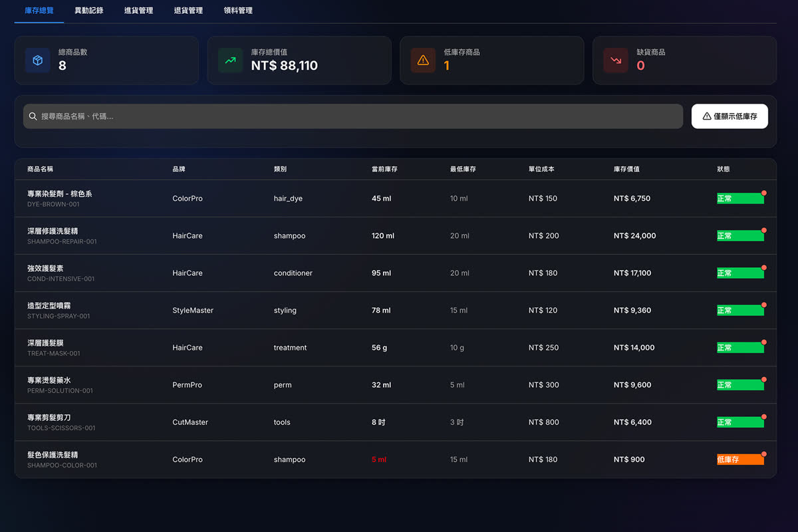Select the 領料管理 tab
This screenshot has width=798, height=532.
[x=238, y=11]
